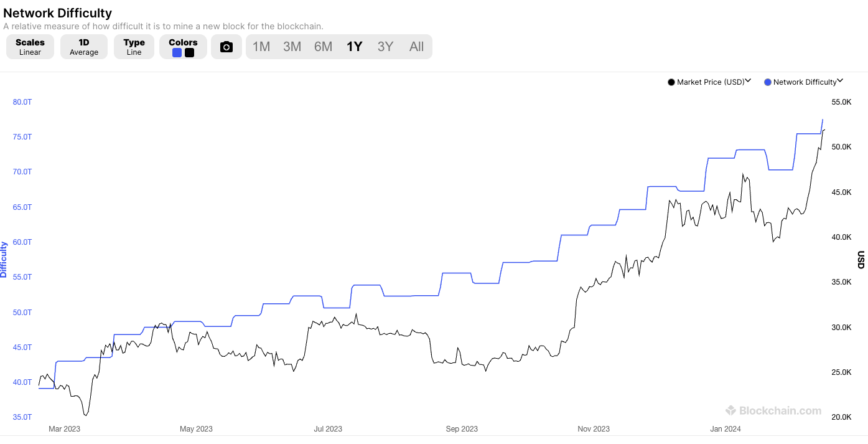Click the camera screenshot icon
The height and width of the screenshot is (444, 868).
point(226,47)
